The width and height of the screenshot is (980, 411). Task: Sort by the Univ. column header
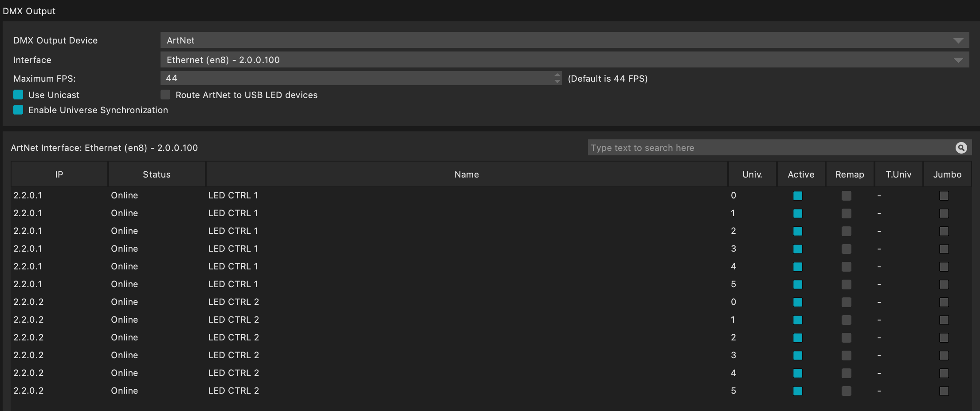click(752, 174)
